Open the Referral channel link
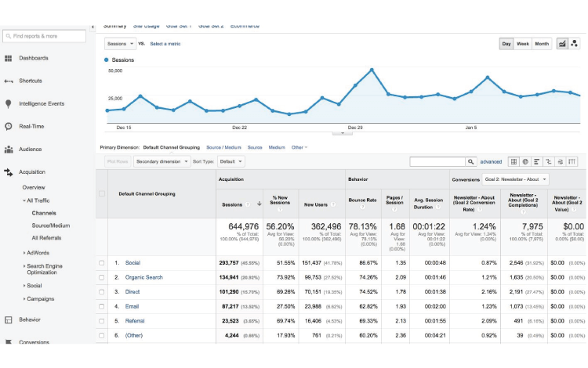Viewport: 588px width, 368px height. [x=135, y=321]
